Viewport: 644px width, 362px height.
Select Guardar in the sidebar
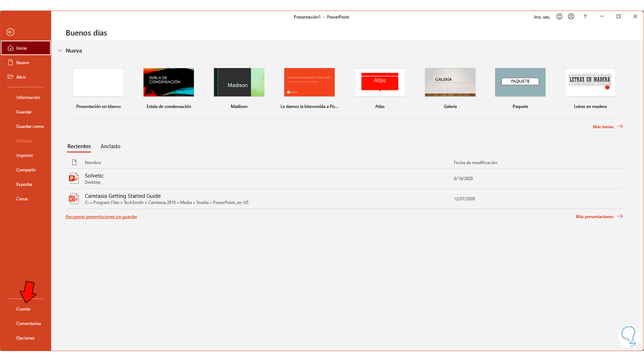coord(24,112)
